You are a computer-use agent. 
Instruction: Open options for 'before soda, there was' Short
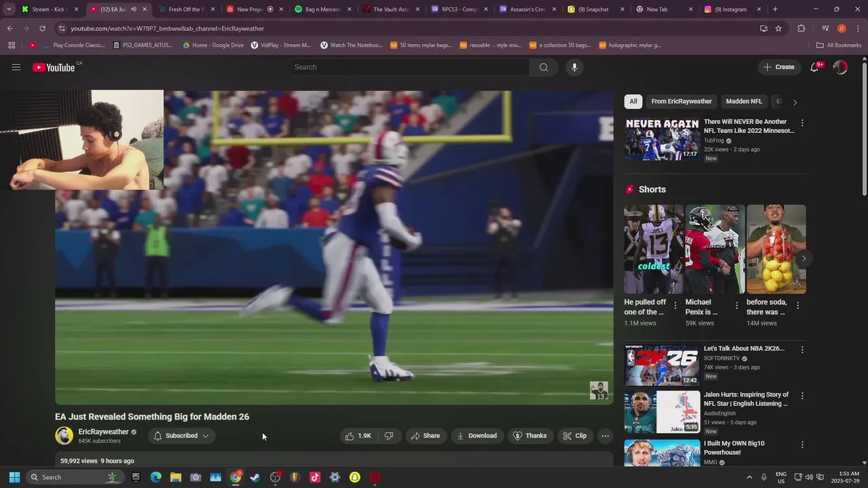pos(797,306)
